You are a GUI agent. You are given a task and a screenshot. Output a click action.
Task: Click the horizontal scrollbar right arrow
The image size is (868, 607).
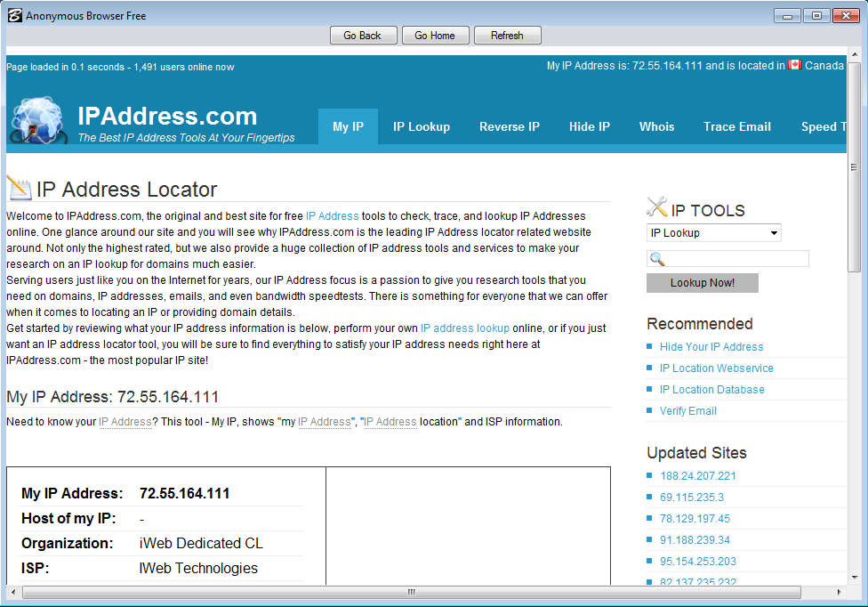[x=840, y=592]
